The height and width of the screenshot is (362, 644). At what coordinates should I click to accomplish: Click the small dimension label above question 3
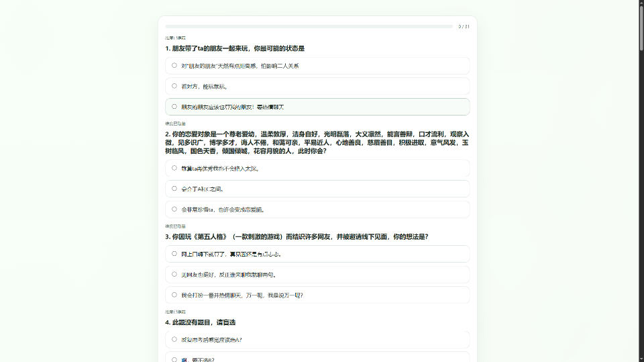click(x=175, y=226)
